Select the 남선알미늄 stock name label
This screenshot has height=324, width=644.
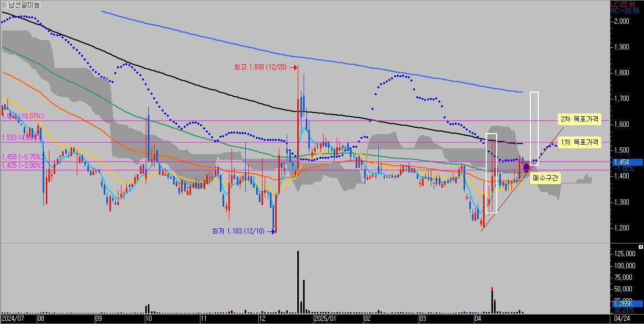click(x=24, y=5)
